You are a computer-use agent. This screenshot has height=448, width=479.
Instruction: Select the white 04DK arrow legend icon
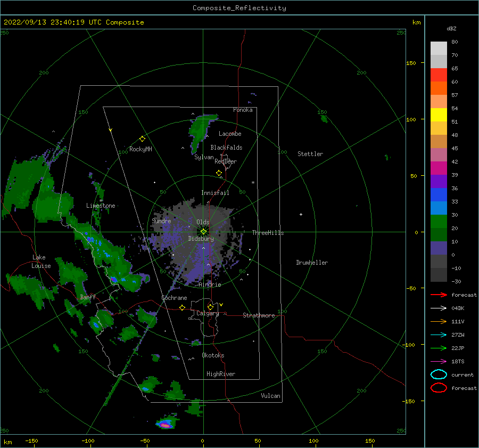coord(439,308)
